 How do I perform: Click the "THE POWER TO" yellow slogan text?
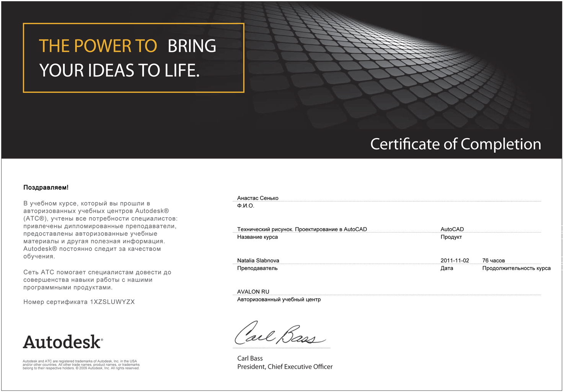tap(98, 46)
